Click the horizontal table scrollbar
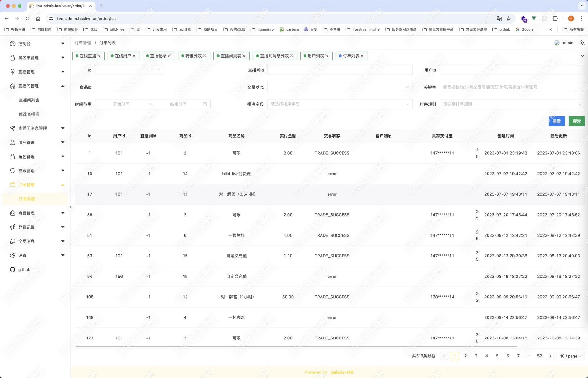 [296, 347]
